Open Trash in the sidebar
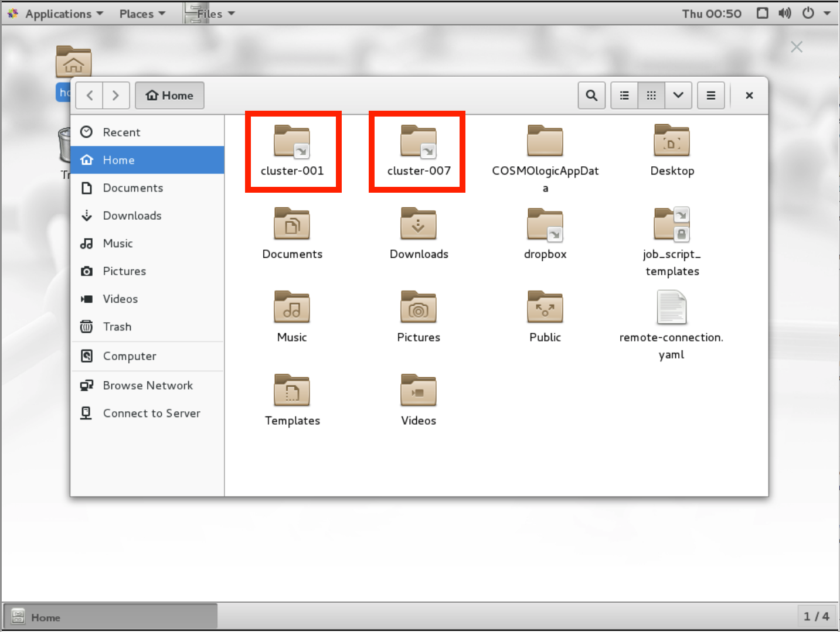 click(x=117, y=327)
